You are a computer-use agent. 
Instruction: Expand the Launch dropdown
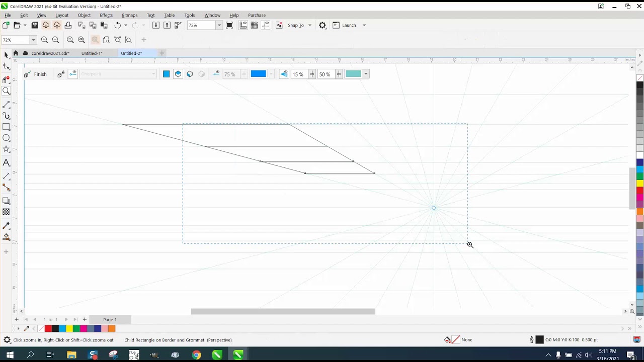[364, 25]
